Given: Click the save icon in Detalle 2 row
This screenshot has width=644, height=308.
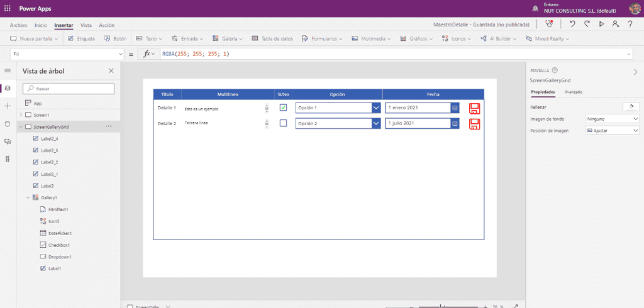Looking at the screenshot, I should [474, 124].
